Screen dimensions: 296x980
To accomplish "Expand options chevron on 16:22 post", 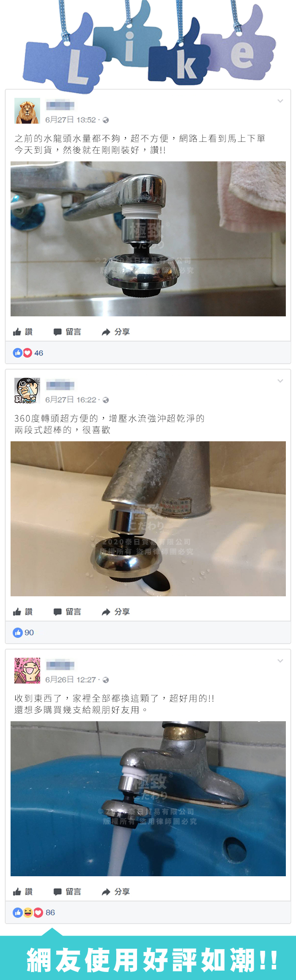I will [x=280, y=381].
